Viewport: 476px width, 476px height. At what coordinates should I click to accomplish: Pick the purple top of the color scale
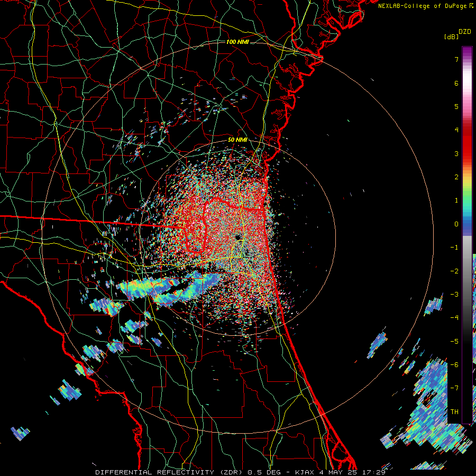pos(467,52)
